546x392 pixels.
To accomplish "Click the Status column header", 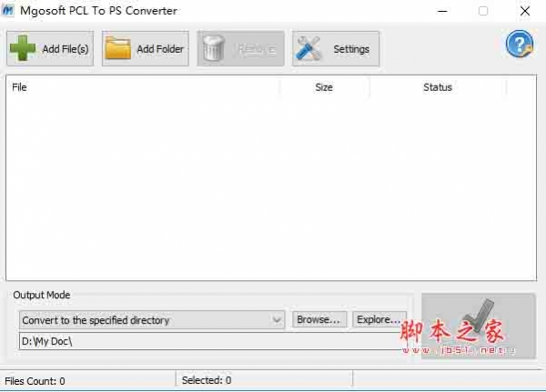I will (438, 87).
